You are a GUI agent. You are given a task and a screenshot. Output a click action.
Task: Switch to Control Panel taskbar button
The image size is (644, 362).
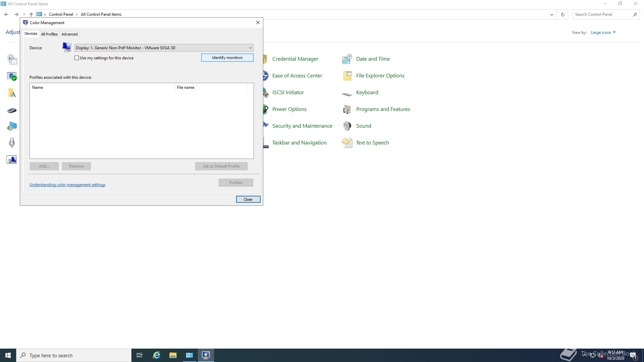coord(190,355)
